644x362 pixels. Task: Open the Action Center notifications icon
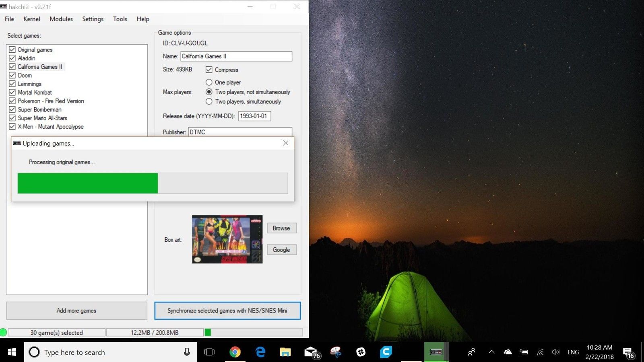(x=628, y=352)
